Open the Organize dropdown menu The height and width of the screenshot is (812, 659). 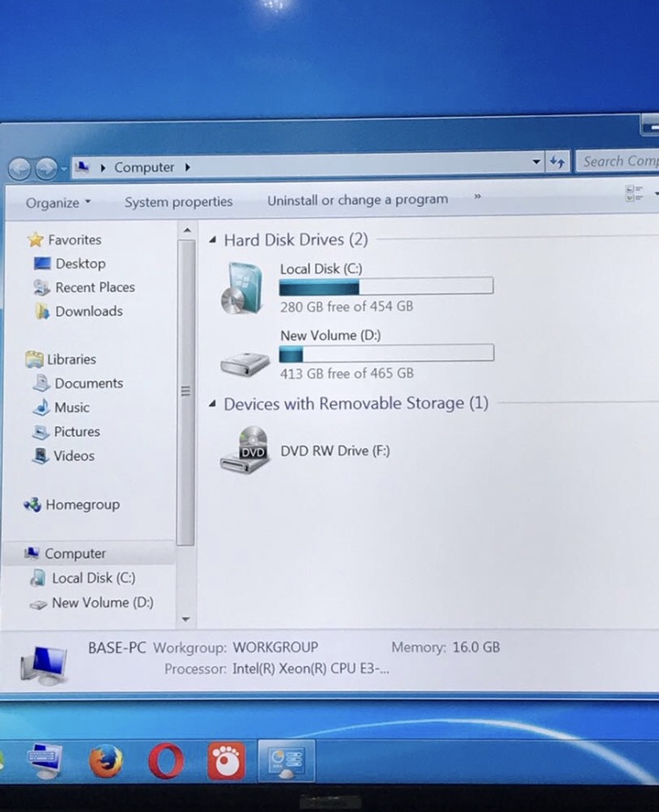pos(58,203)
